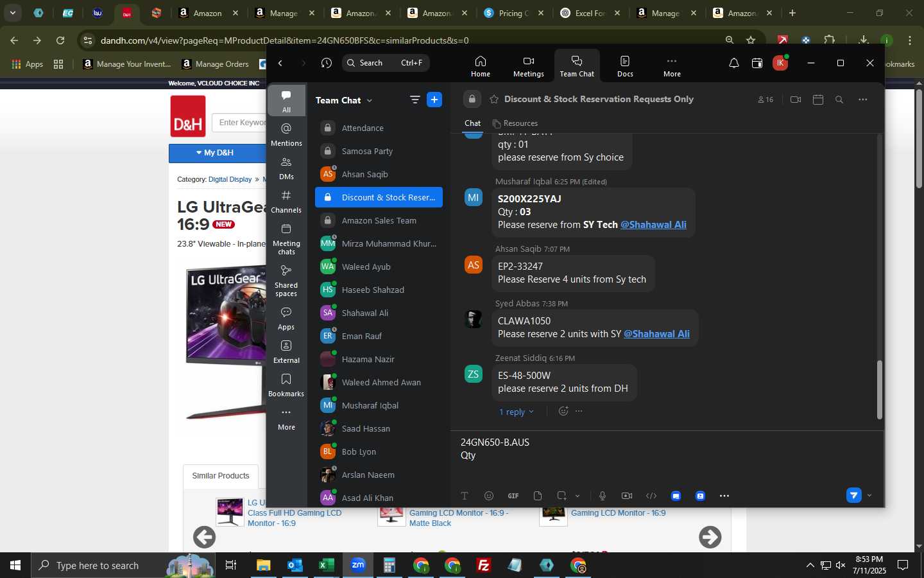Click the message input containing 24GN650-B.AUS

click(667, 450)
